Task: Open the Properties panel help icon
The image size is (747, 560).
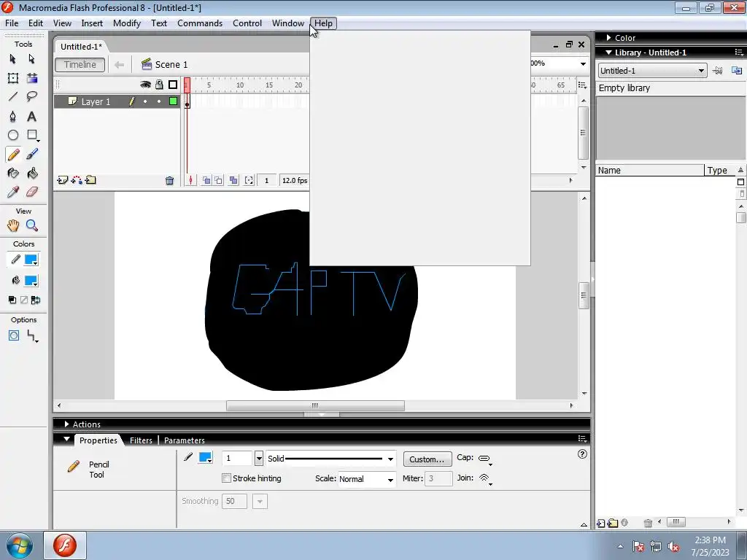Action: point(582,454)
